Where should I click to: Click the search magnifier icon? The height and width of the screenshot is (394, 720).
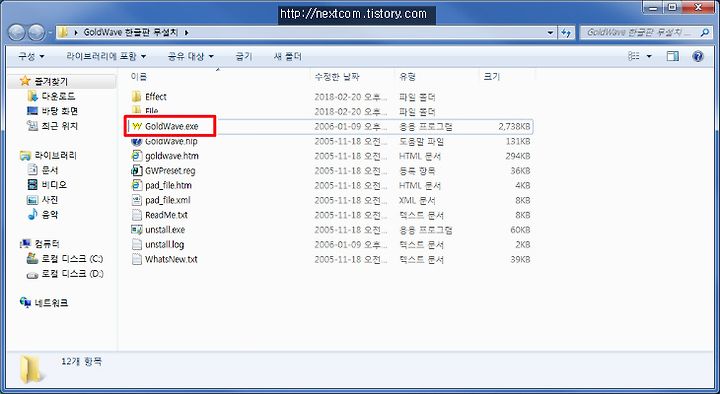tap(704, 33)
